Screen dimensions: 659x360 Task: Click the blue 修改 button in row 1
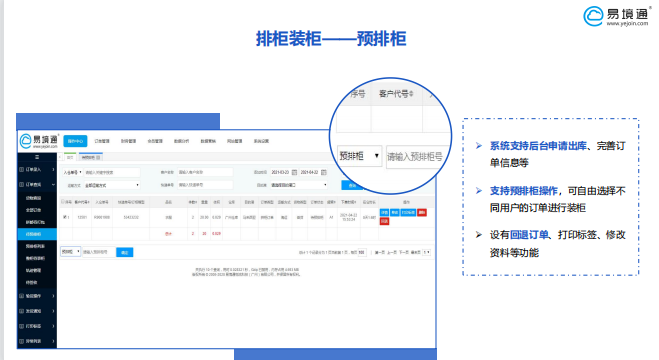point(395,213)
